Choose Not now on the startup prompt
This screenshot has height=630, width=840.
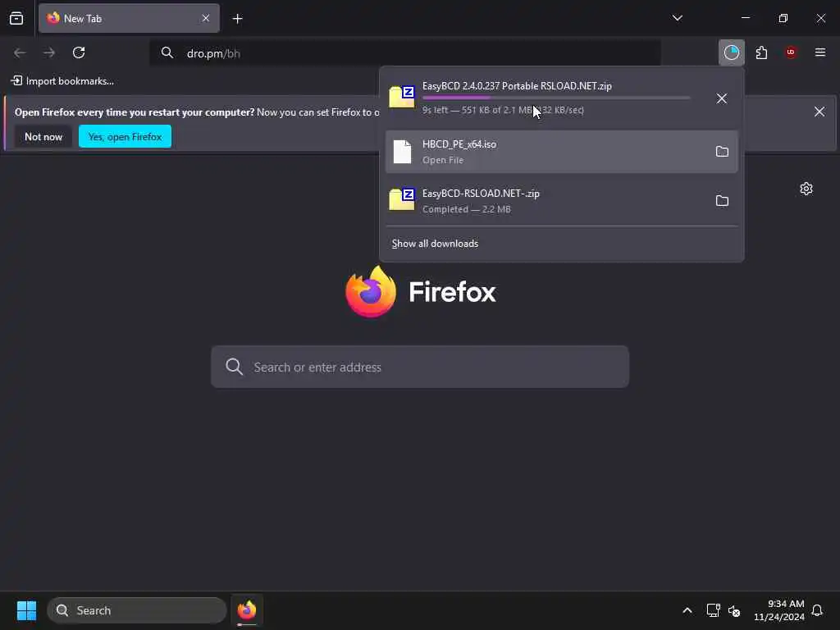[x=43, y=137]
